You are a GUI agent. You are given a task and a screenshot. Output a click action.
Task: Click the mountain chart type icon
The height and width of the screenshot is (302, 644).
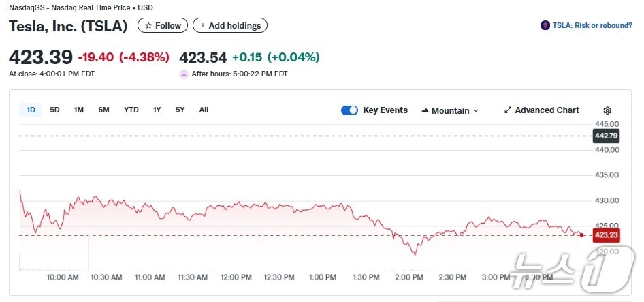tap(425, 110)
